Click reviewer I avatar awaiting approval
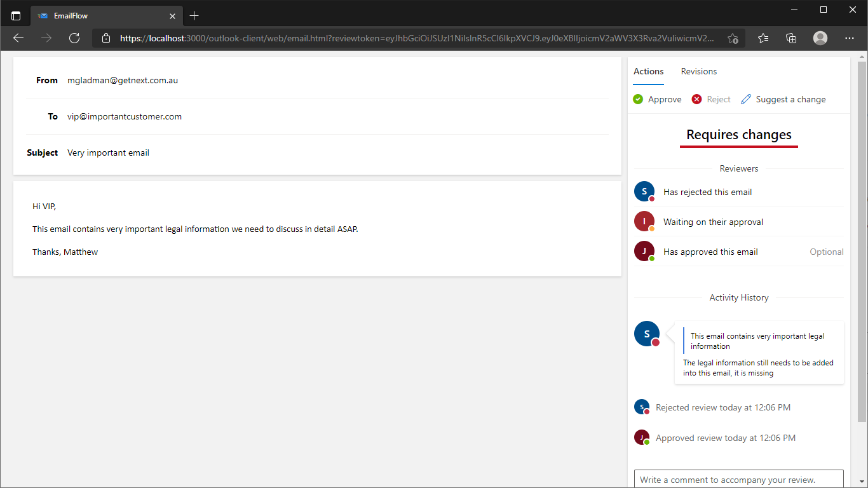 tap(644, 222)
